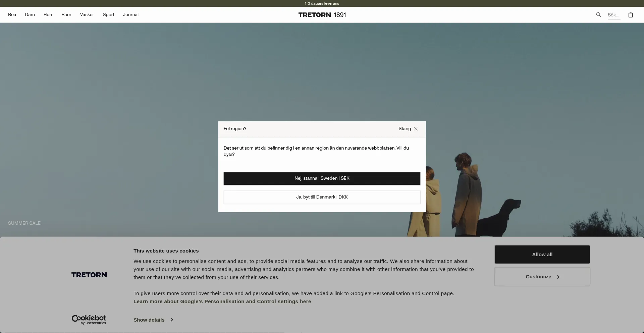Stay in Sweden SEK region
This screenshot has width=644, height=333.
click(x=322, y=178)
